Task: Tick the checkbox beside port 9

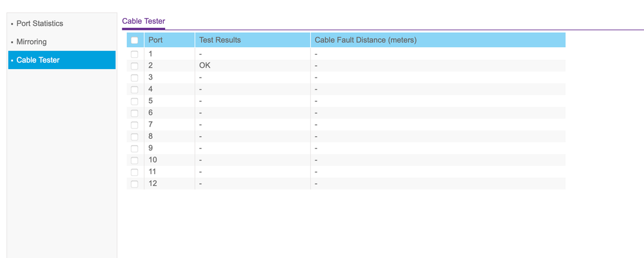Action: pos(134,148)
